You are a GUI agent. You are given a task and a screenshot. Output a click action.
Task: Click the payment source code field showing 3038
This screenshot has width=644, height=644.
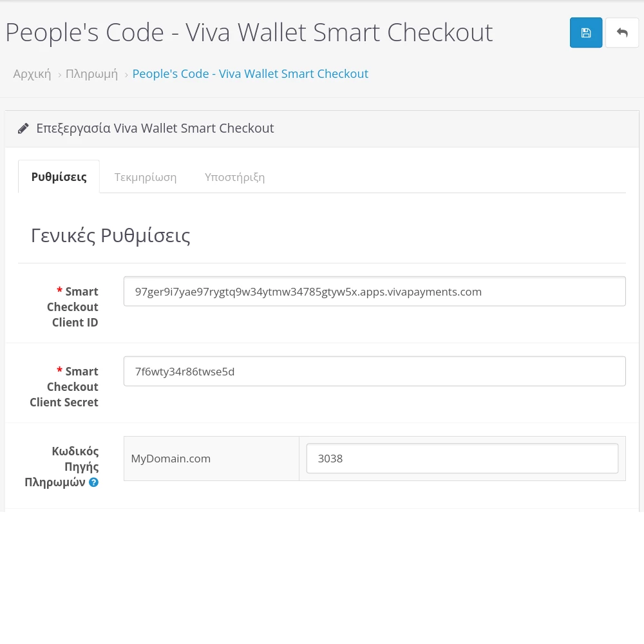click(x=462, y=459)
